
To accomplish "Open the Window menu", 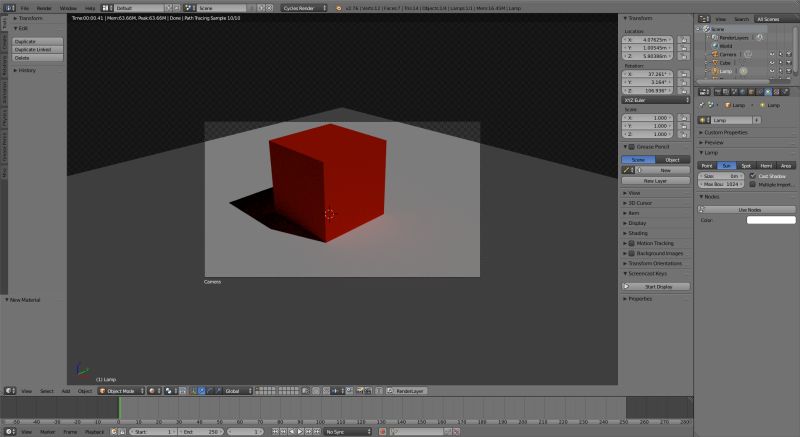I will pyautogui.click(x=68, y=8).
